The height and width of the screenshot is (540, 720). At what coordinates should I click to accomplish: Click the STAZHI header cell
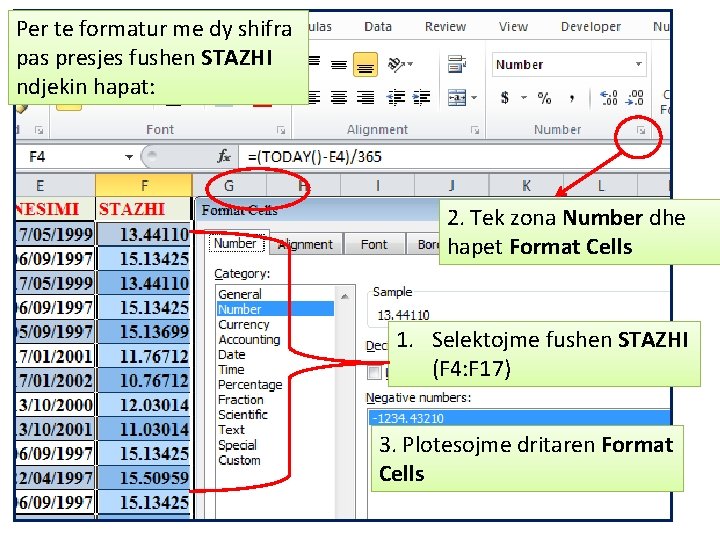(143, 209)
